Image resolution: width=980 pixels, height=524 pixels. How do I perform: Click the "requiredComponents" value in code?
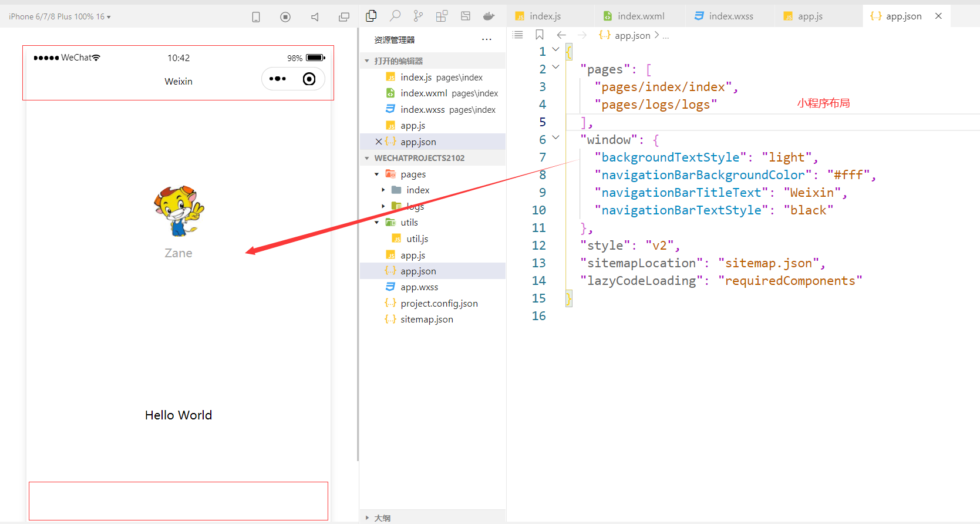pos(790,281)
